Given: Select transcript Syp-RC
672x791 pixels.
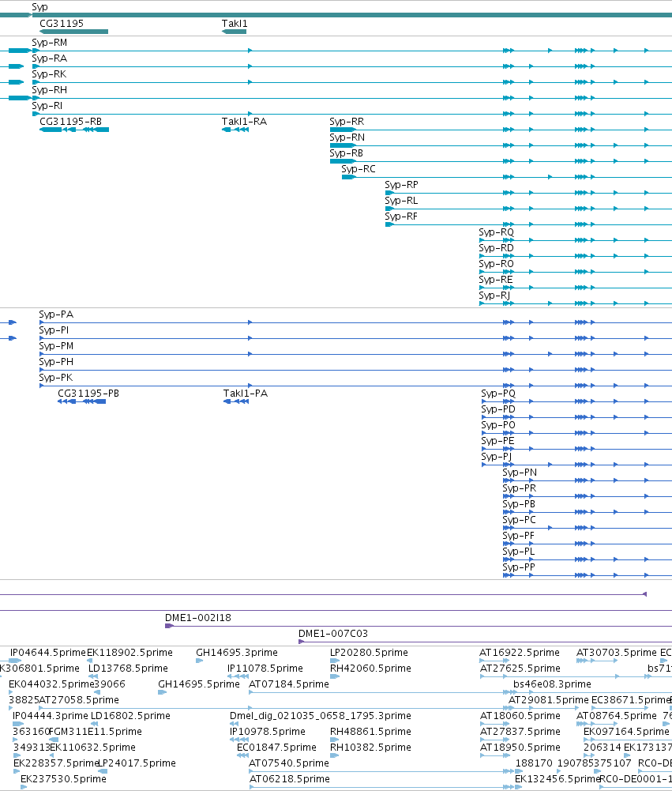Looking at the screenshot, I should (359, 169).
